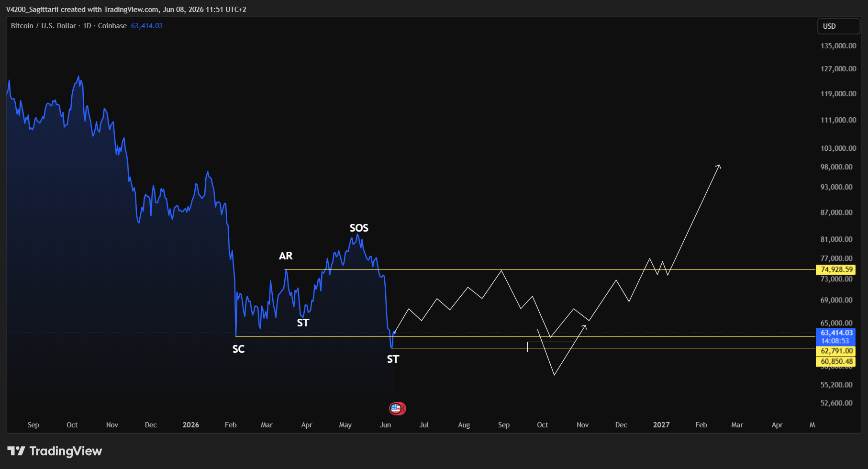The image size is (868, 469).
Task: Click the 2027 year label on time axis
Action: pyautogui.click(x=661, y=425)
